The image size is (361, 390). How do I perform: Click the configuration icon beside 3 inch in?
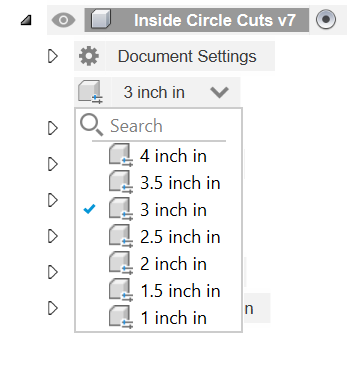click(90, 92)
